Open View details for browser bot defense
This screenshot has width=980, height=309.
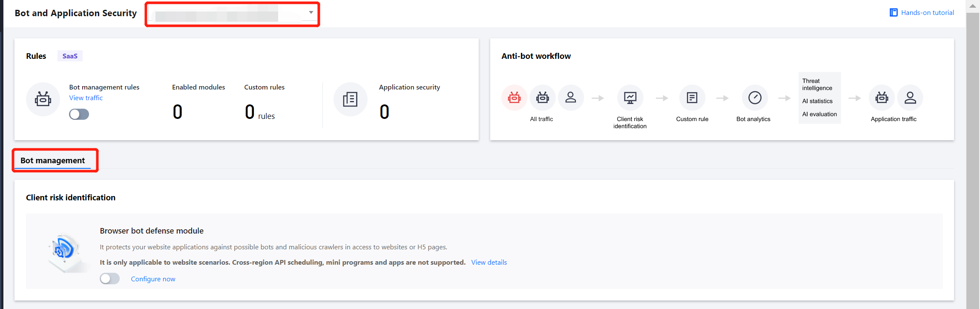point(489,263)
